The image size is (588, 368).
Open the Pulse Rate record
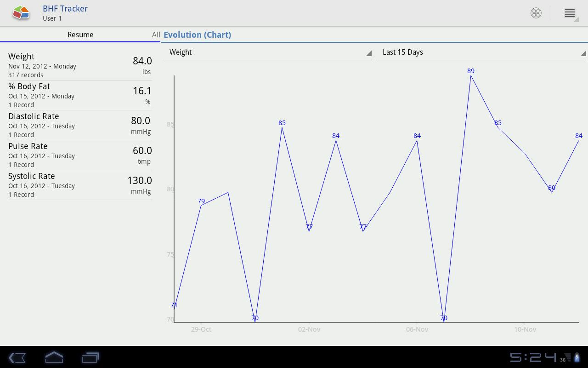click(x=80, y=155)
